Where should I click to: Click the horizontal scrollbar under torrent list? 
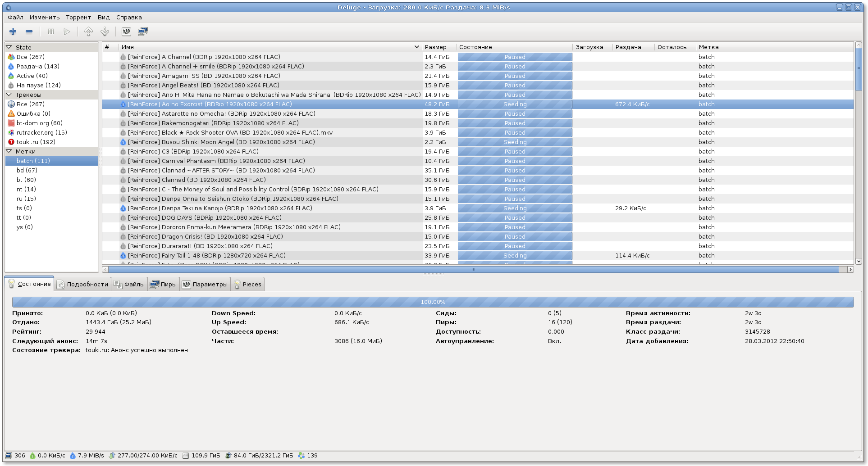[x=473, y=270]
